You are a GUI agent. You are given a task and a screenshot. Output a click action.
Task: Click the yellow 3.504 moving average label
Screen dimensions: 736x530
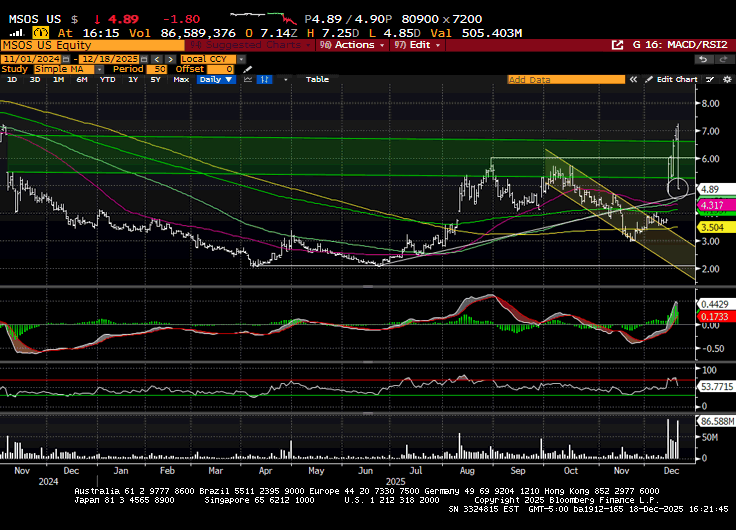tap(716, 227)
